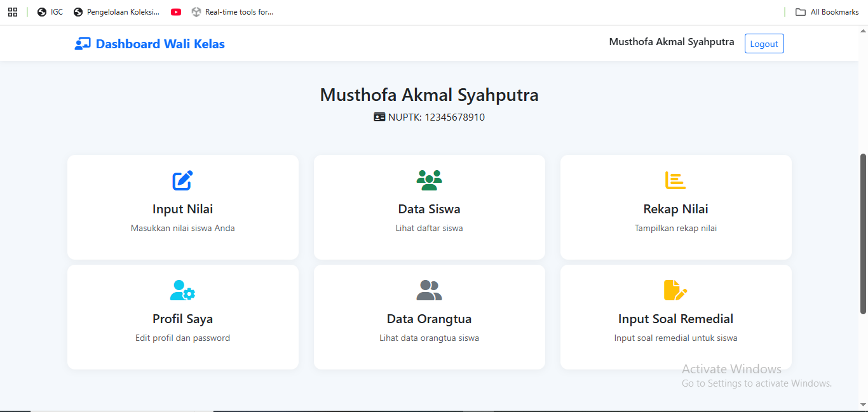This screenshot has height=412, width=868.
Task: Click the Dashboard Wali Kelas teacher icon
Action: (83, 44)
